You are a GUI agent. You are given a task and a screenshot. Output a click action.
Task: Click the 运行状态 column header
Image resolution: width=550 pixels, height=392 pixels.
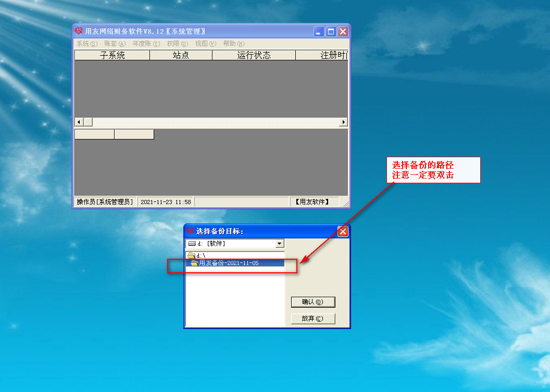254,55
